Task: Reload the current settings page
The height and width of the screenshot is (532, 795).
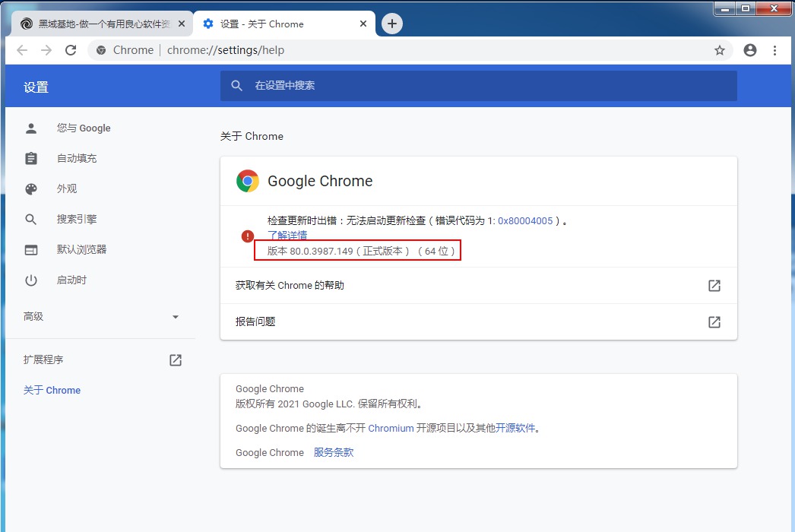Action: (x=71, y=50)
